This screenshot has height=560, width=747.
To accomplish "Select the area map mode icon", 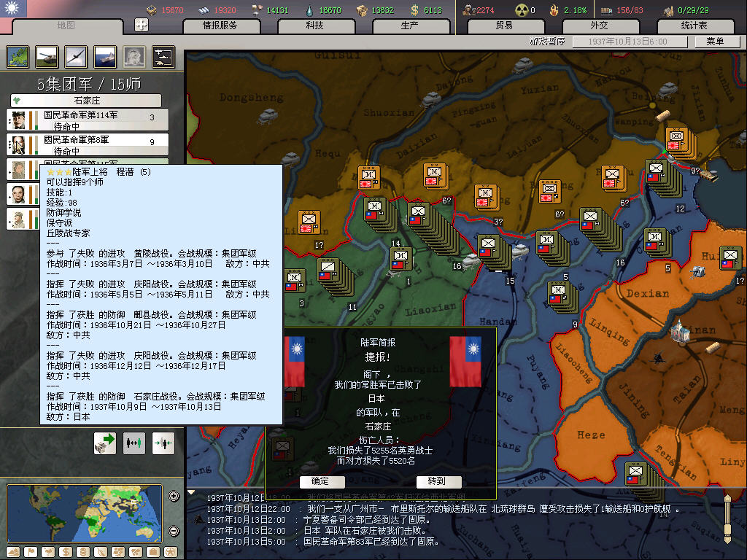I will [136, 552].
